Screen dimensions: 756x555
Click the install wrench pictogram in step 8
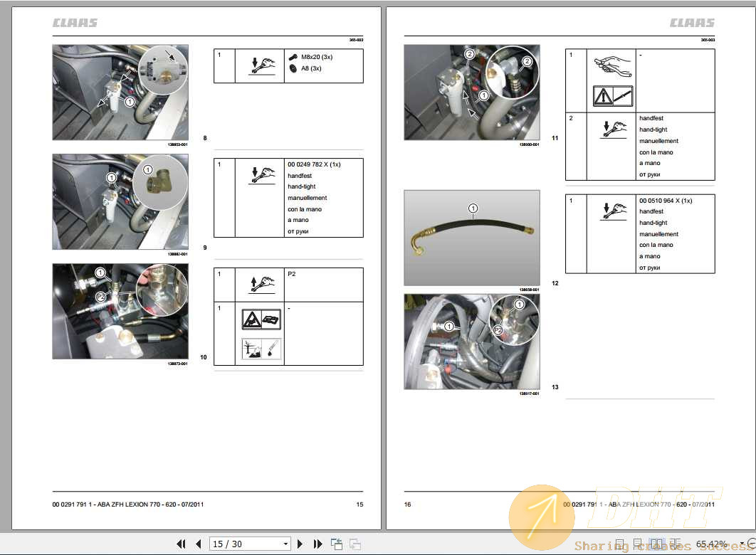tap(262, 65)
